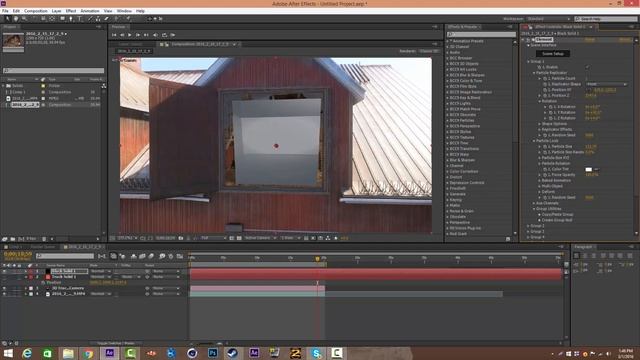
Task: Click Reset link for Element effect
Action: pos(589,40)
